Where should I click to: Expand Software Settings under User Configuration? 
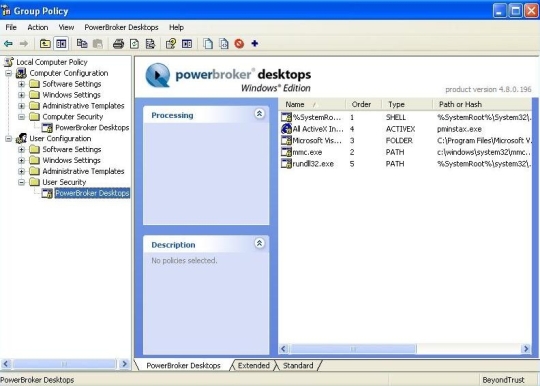coord(21,149)
